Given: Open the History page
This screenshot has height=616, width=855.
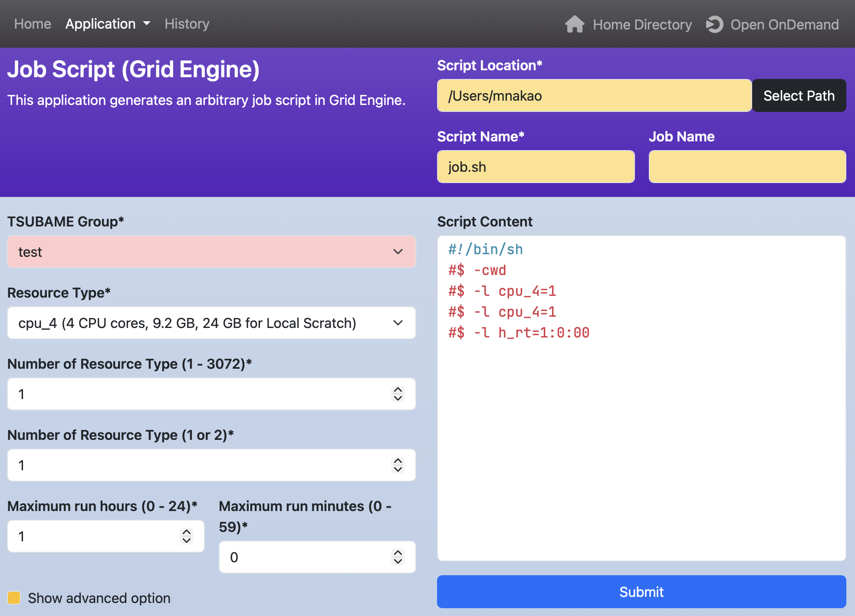Looking at the screenshot, I should tap(187, 24).
